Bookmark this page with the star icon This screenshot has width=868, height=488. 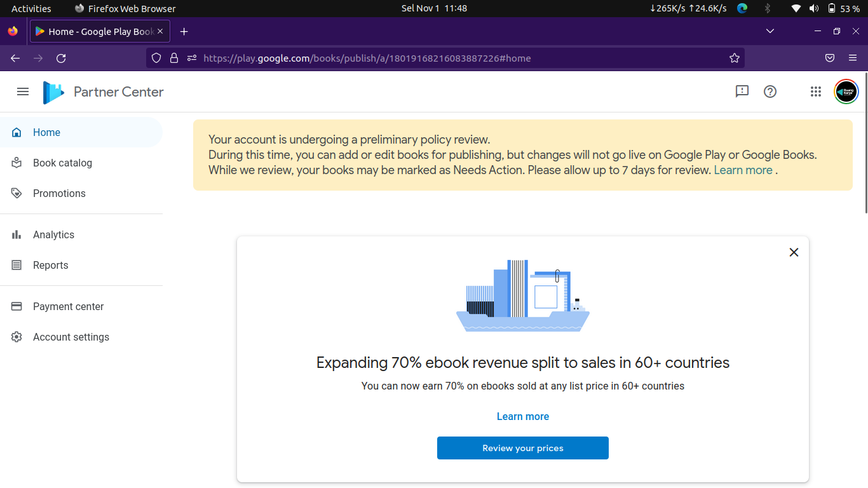pos(735,58)
